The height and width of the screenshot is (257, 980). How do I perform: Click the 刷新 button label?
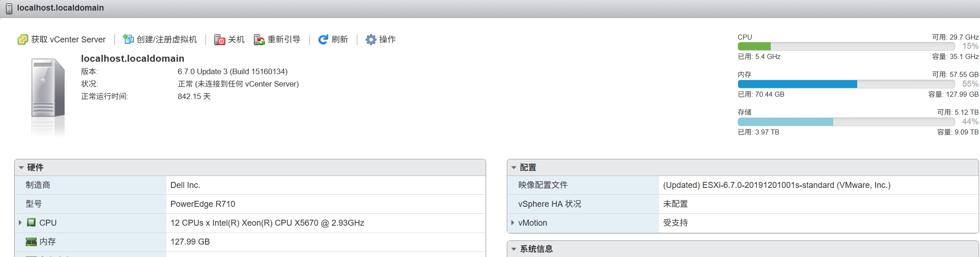click(340, 40)
